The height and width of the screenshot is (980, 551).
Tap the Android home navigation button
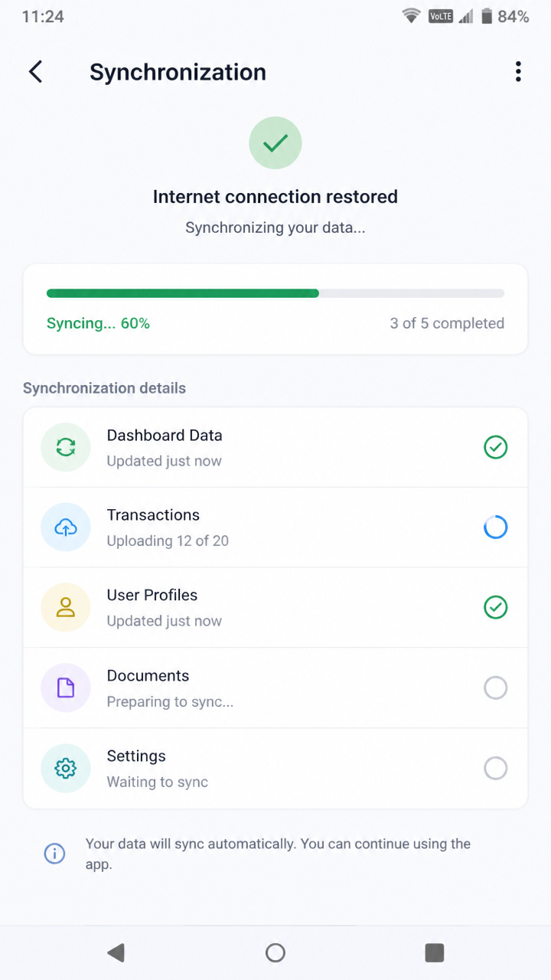275,952
